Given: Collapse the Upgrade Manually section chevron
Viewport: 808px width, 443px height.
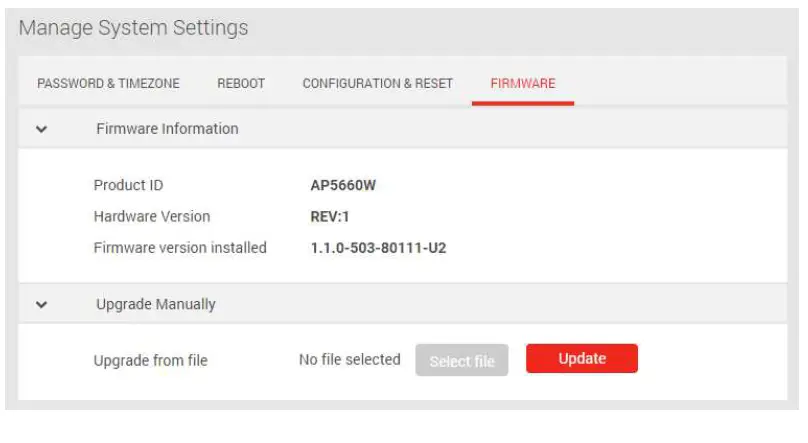Looking at the screenshot, I should [x=41, y=305].
